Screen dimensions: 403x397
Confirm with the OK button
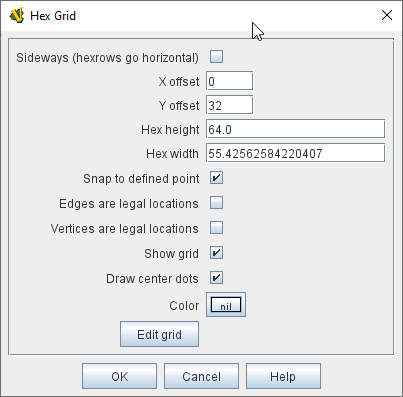(x=119, y=376)
